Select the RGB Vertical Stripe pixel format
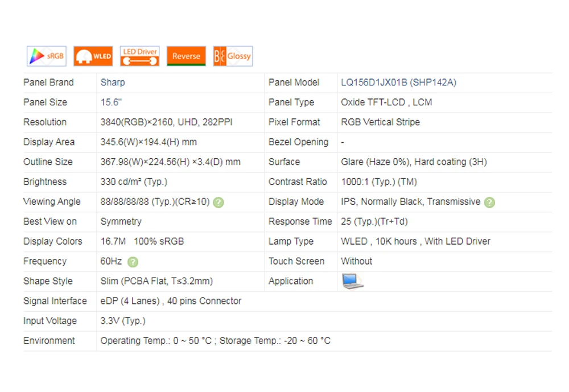 pyautogui.click(x=380, y=122)
